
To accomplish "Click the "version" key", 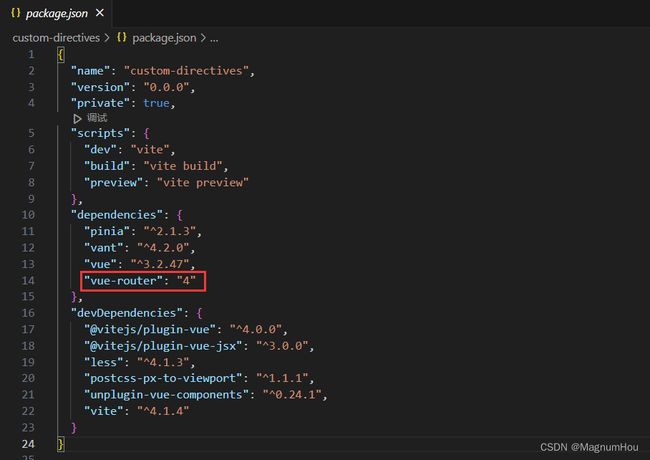I will point(100,87).
